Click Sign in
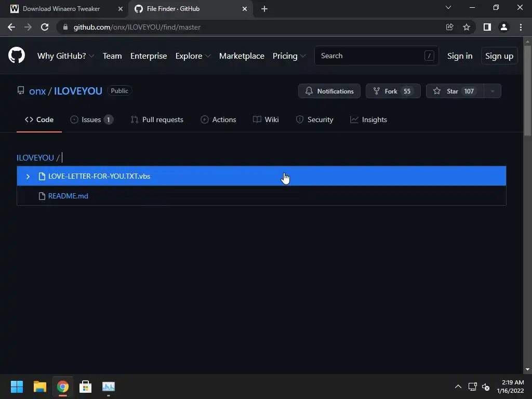The height and width of the screenshot is (399, 532). click(460, 56)
